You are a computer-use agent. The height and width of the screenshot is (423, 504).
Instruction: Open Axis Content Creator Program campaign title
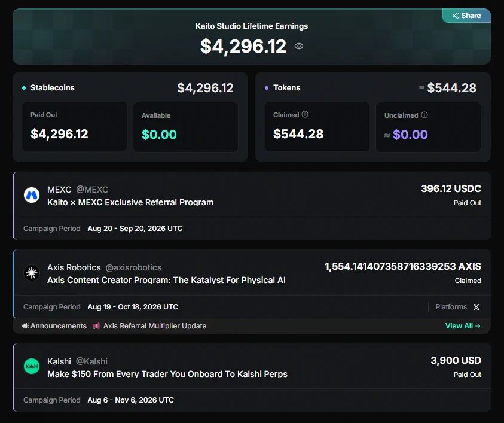tap(166, 280)
